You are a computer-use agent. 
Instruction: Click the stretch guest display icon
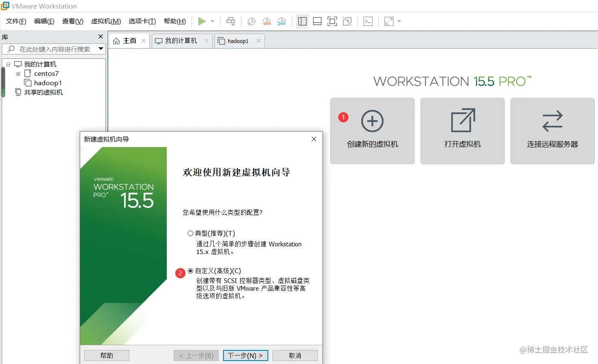[x=389, y=21]
